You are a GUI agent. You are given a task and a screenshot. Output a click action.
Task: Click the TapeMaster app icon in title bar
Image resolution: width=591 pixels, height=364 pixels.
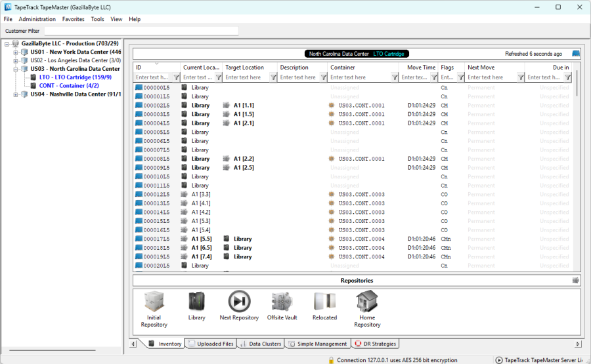click(x=7, y=7)
